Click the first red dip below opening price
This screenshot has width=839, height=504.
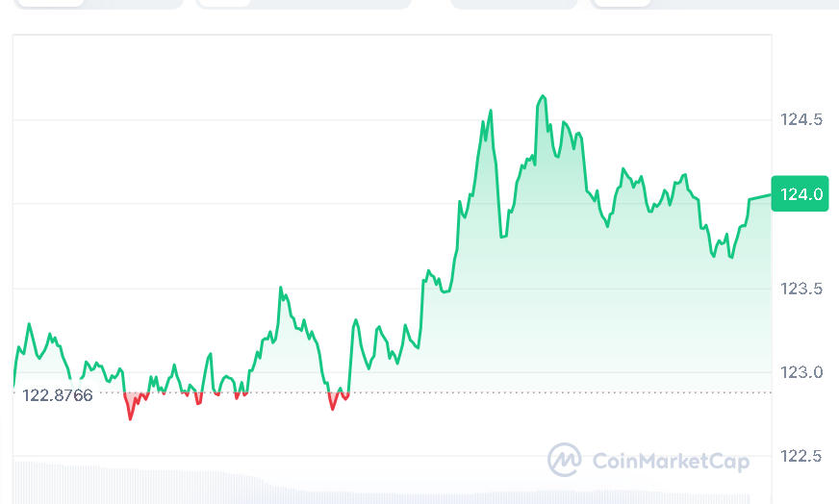131,417
